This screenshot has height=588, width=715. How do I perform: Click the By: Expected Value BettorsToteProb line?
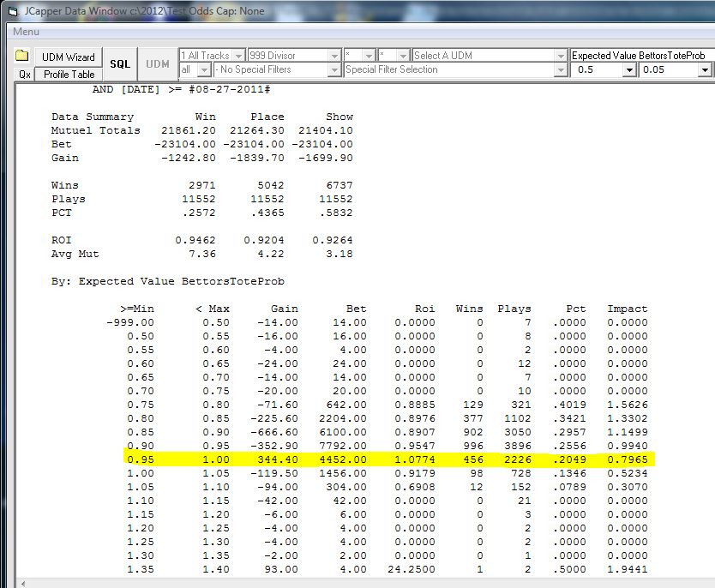[x=168, y=281]
